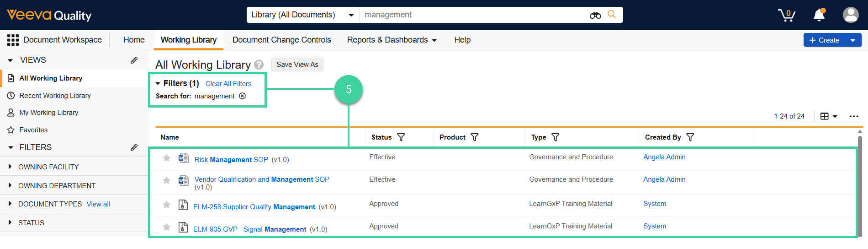This screenshot has width=868, height=249.
Task: Open notifications bell icon
Action: [x=819, y=15]
